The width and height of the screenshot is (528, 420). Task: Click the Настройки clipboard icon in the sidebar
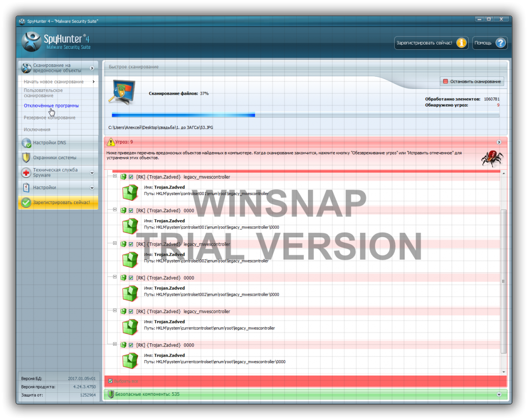pos(26,187)
